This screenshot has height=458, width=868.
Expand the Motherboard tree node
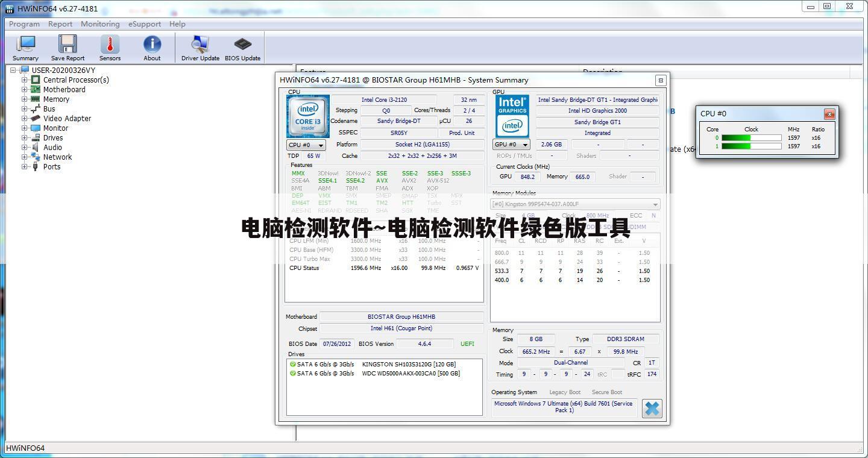click(25, 89)
